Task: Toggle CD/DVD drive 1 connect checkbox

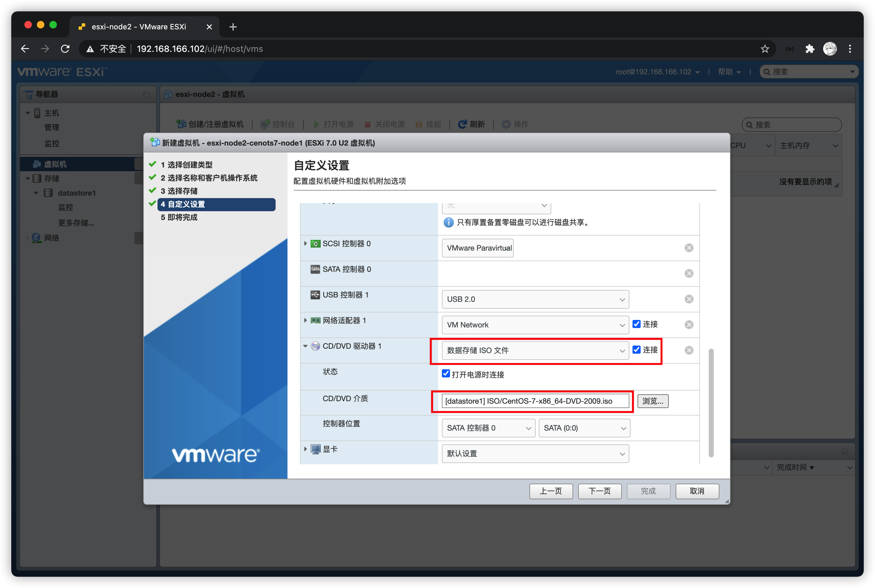Action: click(x=637, y=350)
